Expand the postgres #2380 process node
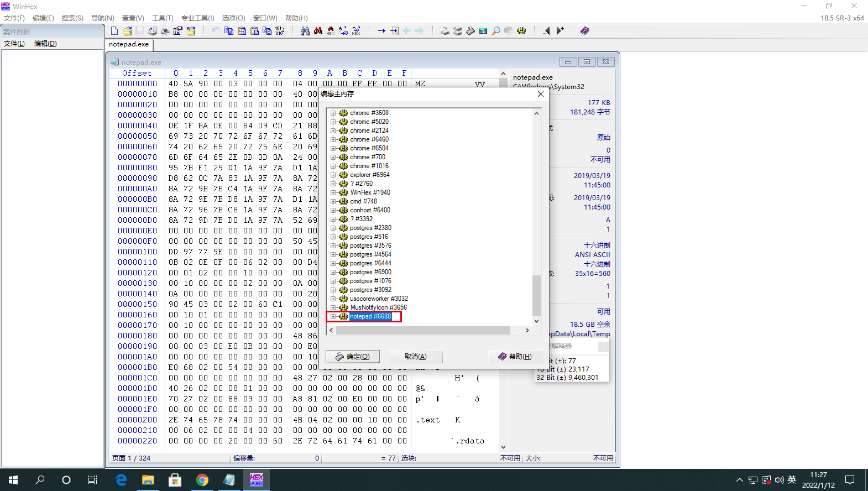The image size is (868, 491). [x=333, y=228]
